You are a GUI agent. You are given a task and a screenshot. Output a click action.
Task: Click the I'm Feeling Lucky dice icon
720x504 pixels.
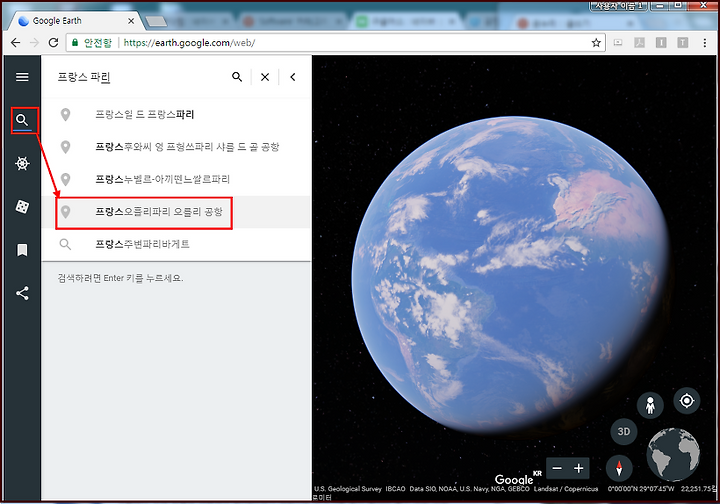tap(22, 207)
